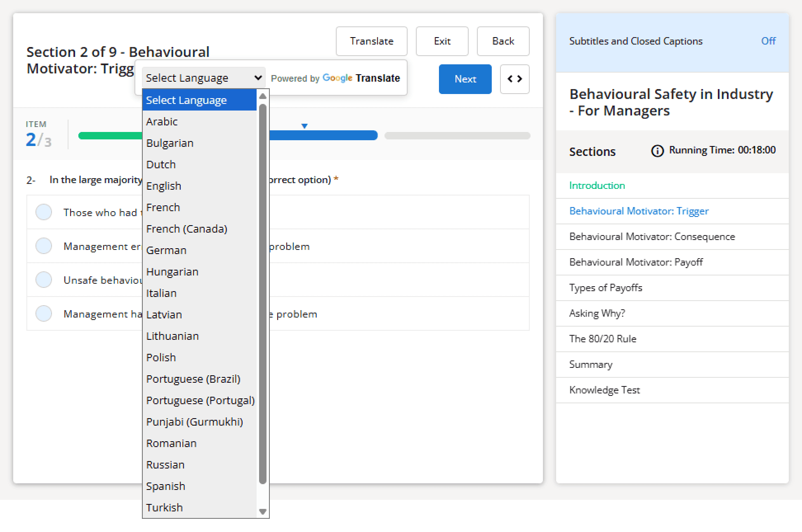
Task: Click the blue progress marker triangle
Action: click(304, 126)
